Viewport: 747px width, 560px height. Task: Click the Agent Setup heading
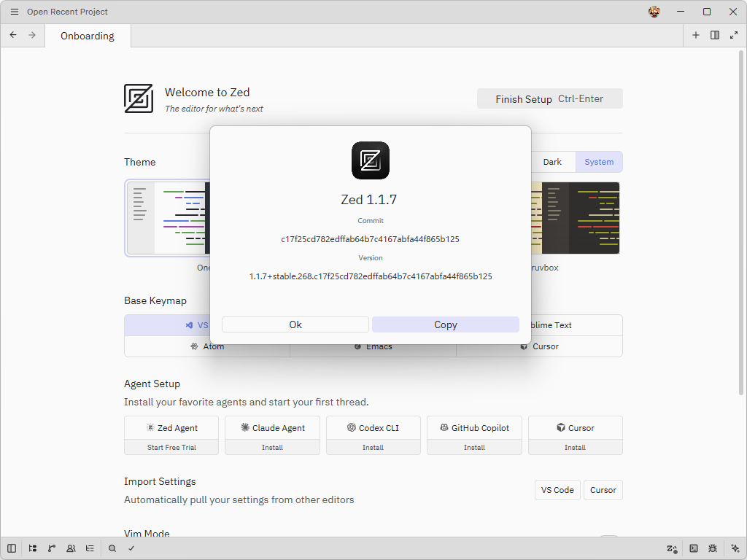click(152, 384)
